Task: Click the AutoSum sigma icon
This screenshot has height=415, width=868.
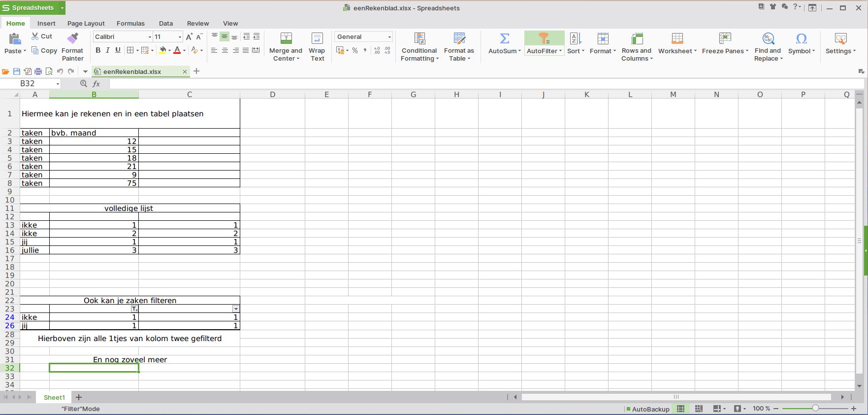Action: 505,38
